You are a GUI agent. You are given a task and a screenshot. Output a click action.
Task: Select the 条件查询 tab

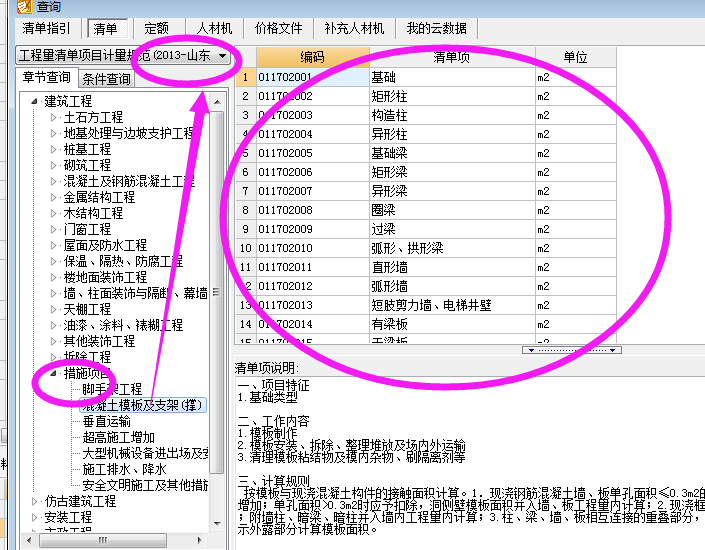click(x=106, y=79)
